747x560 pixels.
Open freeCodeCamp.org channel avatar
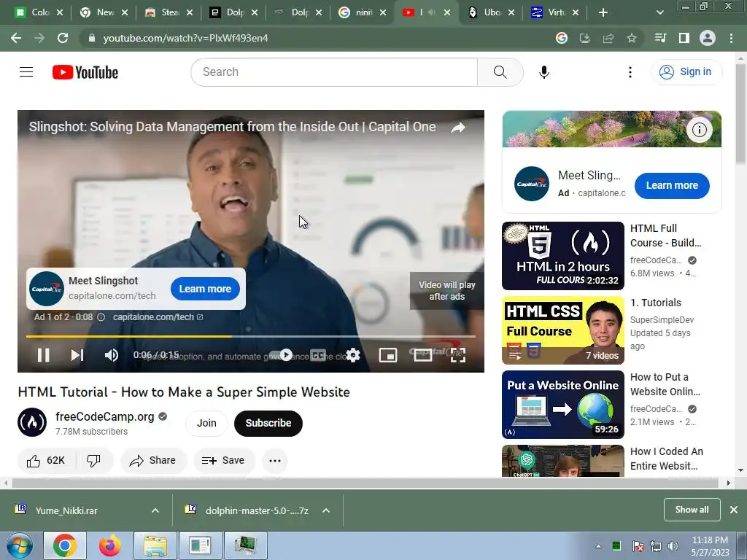point(32,422)
